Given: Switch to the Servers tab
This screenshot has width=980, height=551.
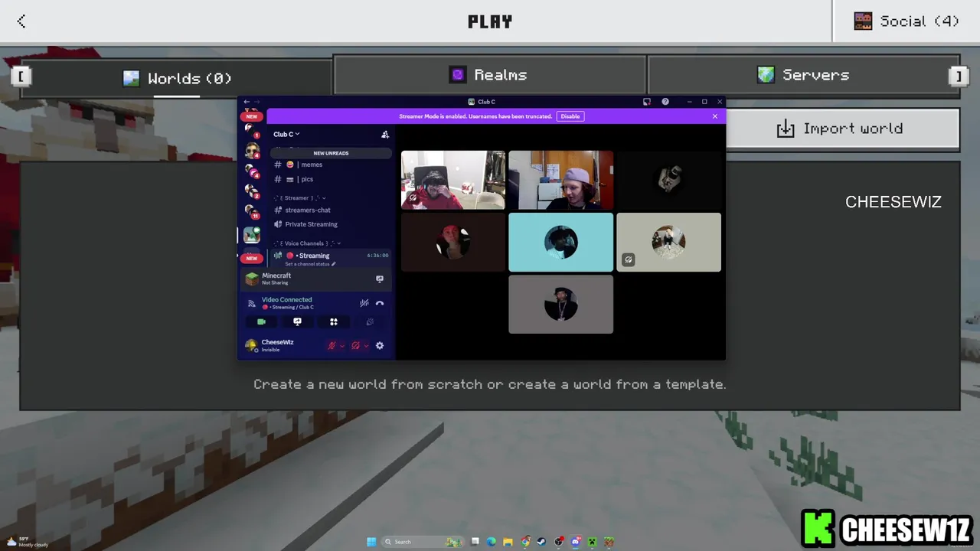Looking at the screenshot, I should click(x=804, y=75).
